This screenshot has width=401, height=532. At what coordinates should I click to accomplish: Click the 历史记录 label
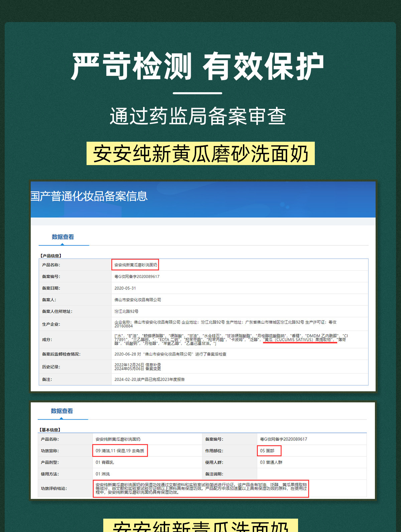[x=51, y=367]
